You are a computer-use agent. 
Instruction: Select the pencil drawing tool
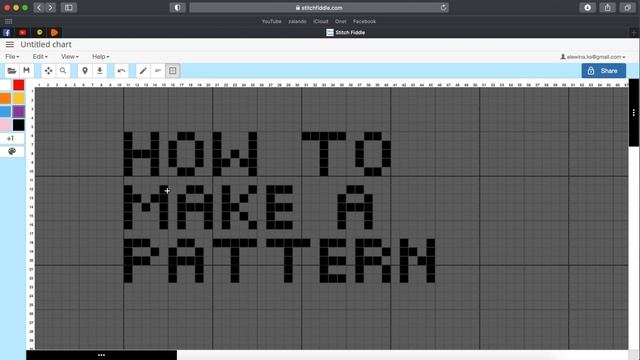coord(143,71)
